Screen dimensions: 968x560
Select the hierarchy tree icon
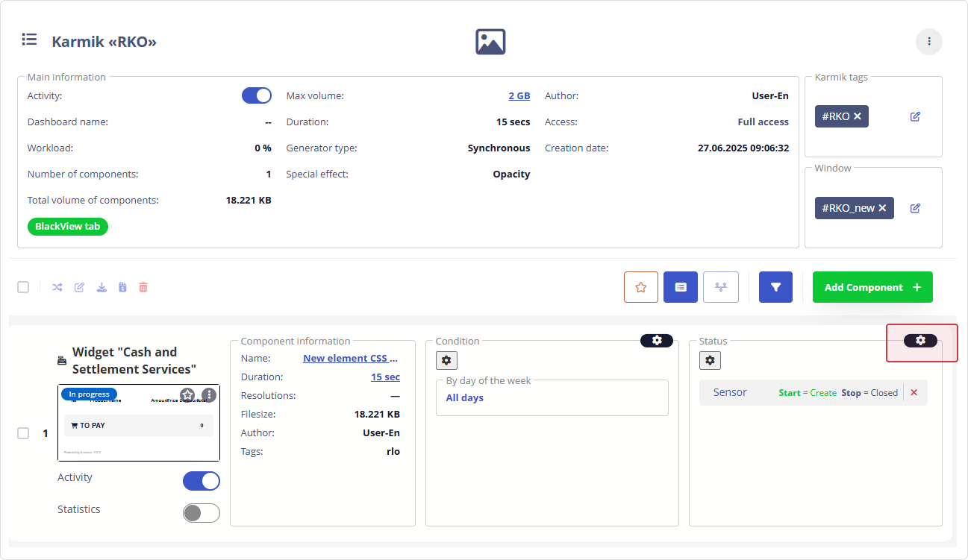(x=720, y=287)
